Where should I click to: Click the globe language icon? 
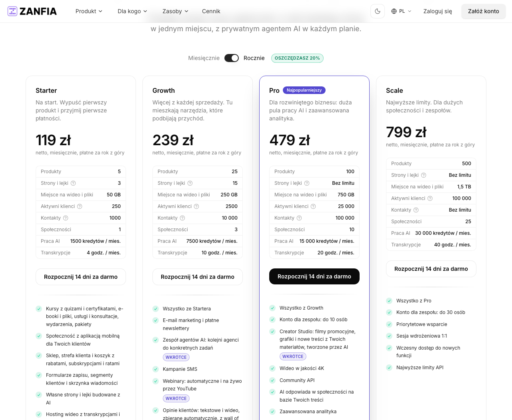tap(394, 11)
